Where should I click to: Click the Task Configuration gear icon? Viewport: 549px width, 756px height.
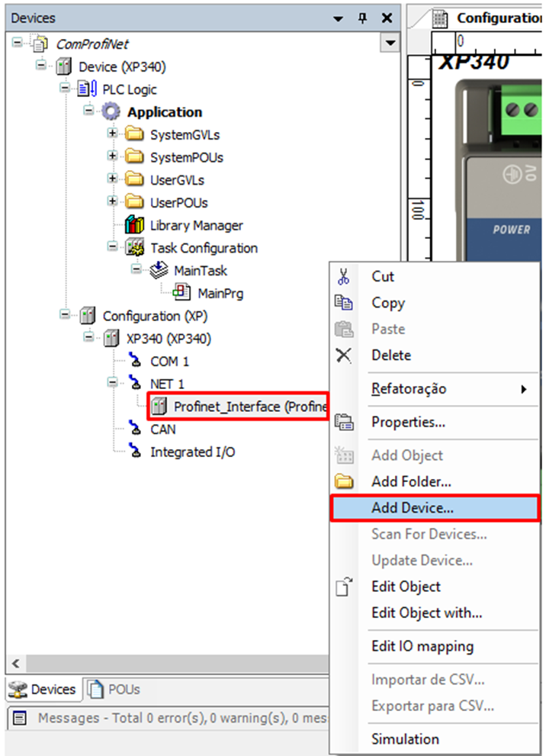(134, 249)
